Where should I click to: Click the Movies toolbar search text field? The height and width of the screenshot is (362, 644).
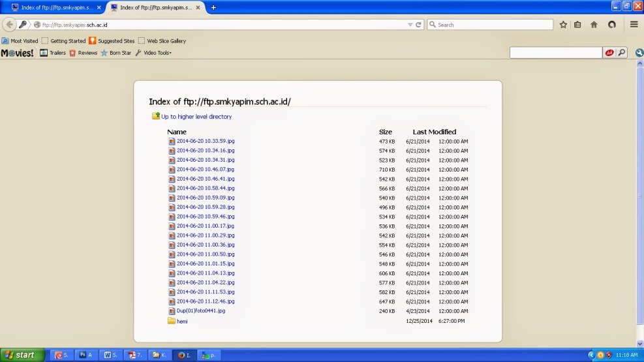click(x=556, y=53)
